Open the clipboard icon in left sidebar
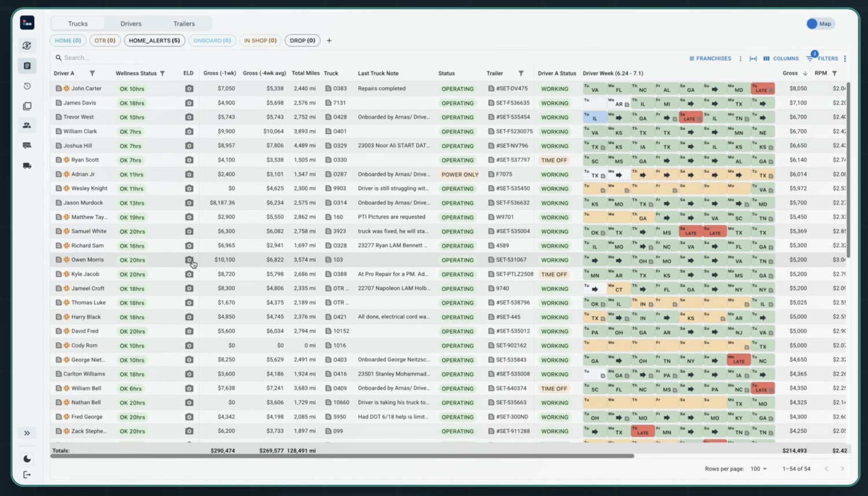868x496 pixels. [x=27, y=66]
